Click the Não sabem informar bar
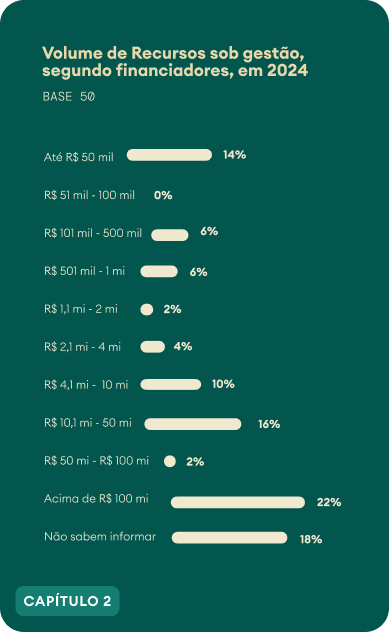Image resolution: width=389 pixels, height=632 pixels. click(x=229, y=538)
